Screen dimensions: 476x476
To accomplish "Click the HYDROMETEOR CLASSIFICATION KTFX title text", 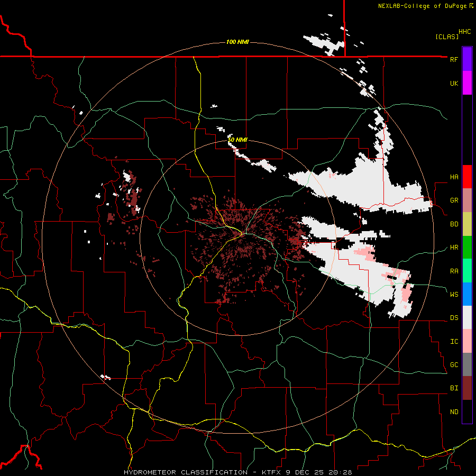I will [x=238, y=472].
